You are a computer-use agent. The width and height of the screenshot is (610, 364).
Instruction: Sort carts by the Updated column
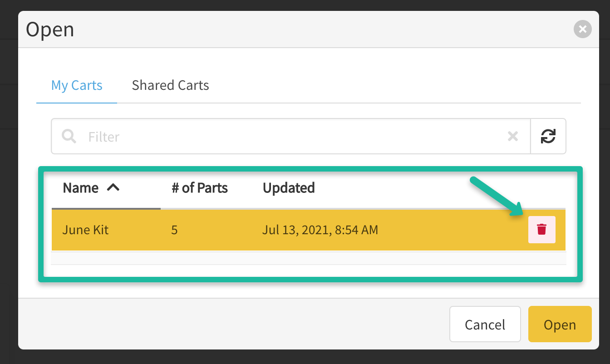click(289, 188)
